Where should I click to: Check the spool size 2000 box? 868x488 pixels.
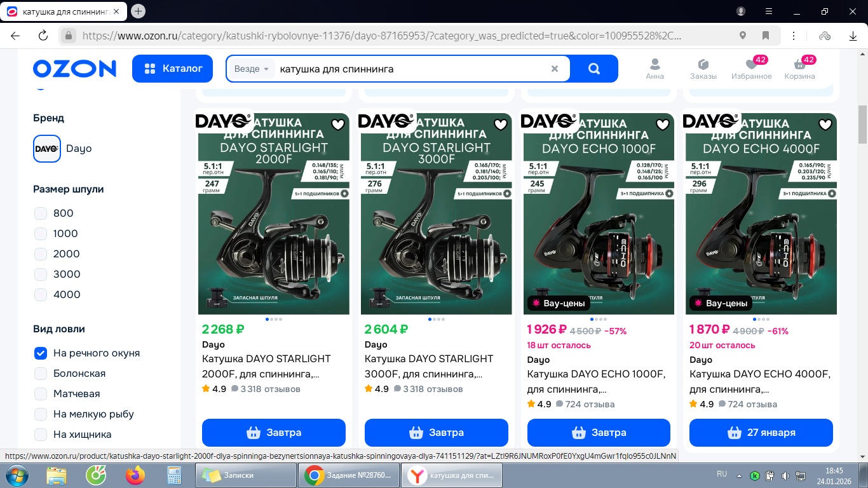point(41,254)
